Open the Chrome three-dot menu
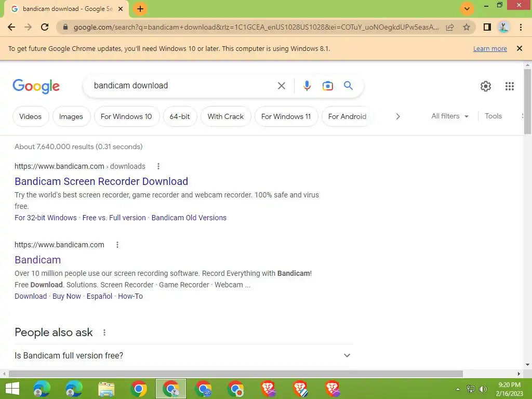The image size is (532, 399). tap(521, 27)
